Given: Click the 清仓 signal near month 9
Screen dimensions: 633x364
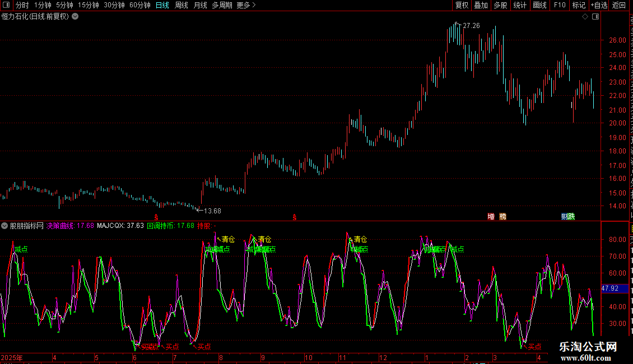Looking at the screenshot, I should click(x=264, y=239).
